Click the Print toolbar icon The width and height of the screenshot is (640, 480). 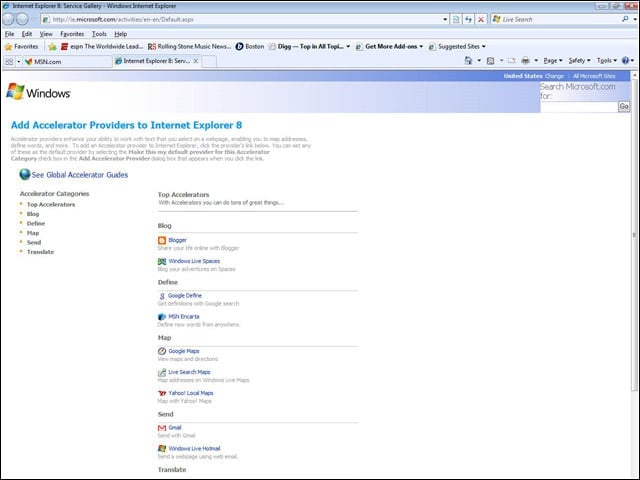525,60
